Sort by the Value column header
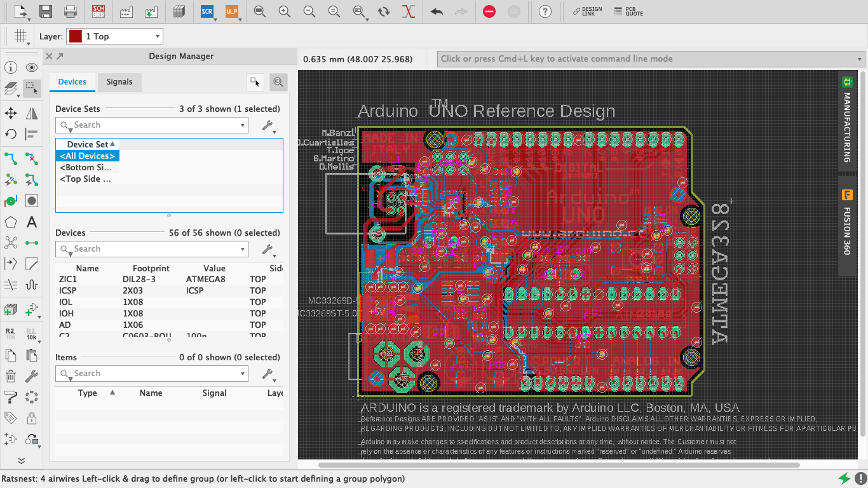Image resolution: width=868 pixels, height=488 pixels. [215, 268]
